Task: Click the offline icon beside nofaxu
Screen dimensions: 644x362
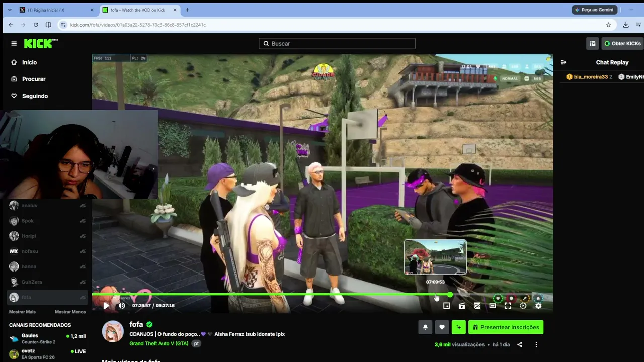Action: point(83,251)
